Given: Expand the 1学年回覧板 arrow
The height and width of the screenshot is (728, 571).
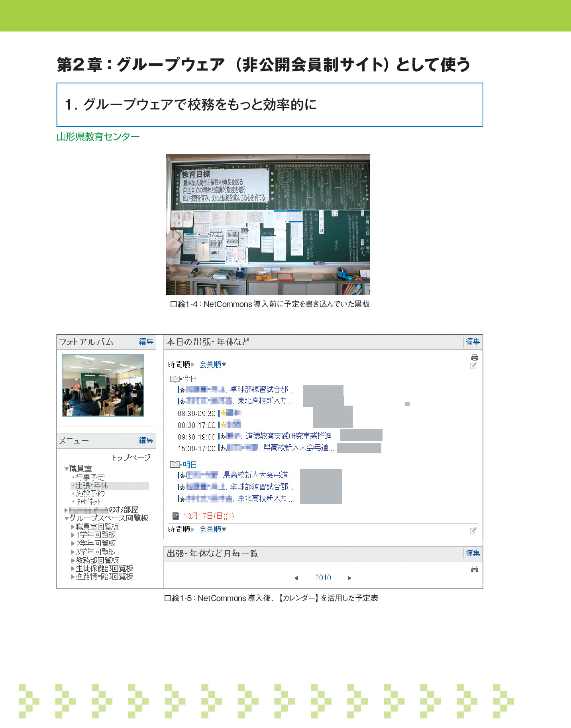Looking at the screenshot, I should point(73,535).
